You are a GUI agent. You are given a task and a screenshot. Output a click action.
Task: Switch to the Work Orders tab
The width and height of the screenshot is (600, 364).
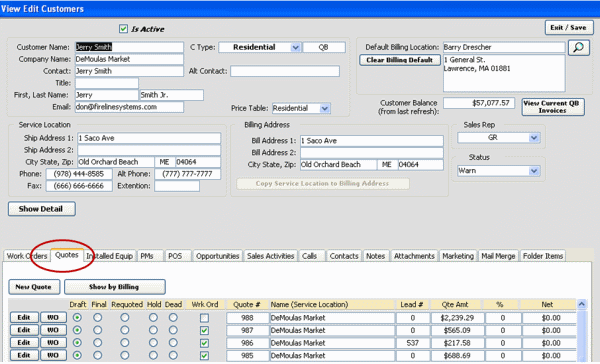pos(27,256)
